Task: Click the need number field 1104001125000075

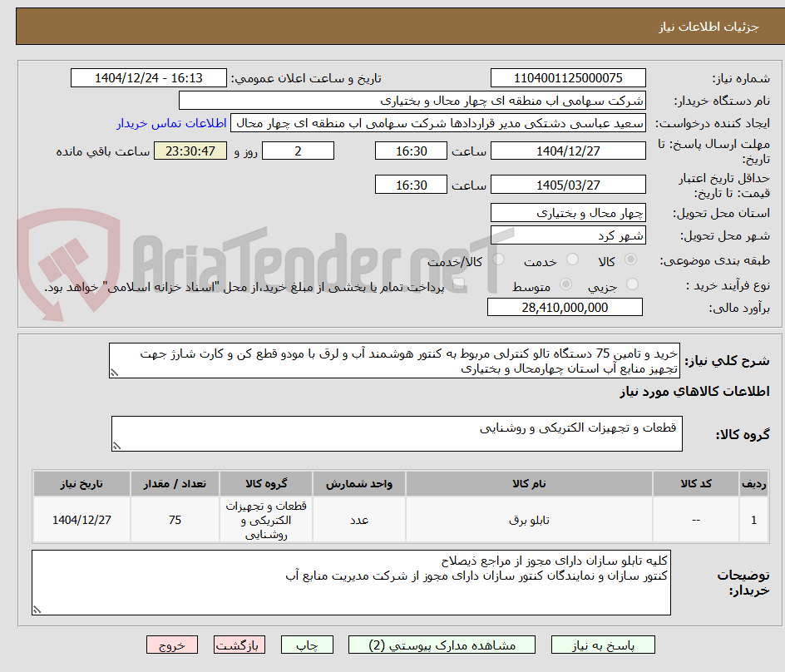Action: (x=568, y=78)
